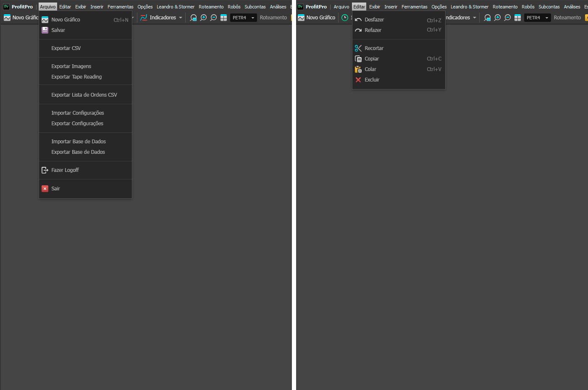Open the PETR4 dropdown arrow in the left window
The width and height of the screenshot is (588, 390).
click(253, 18)
